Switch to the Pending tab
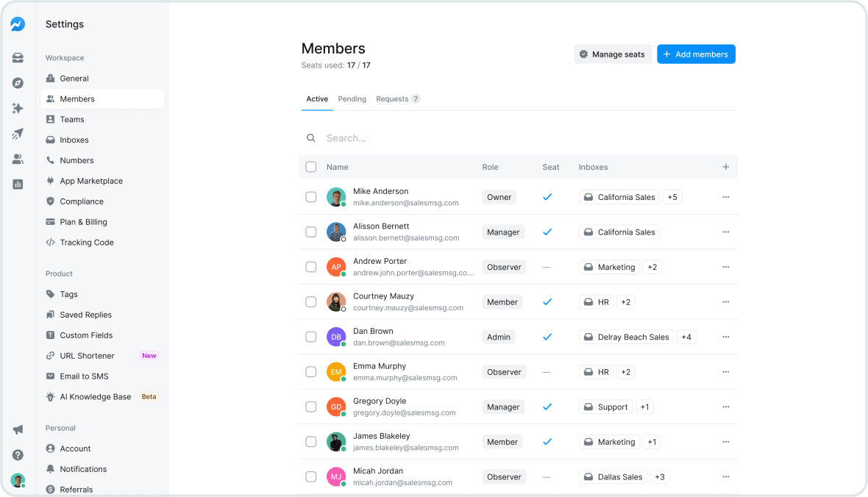This screenshot has width=868, height=497. 352,99
